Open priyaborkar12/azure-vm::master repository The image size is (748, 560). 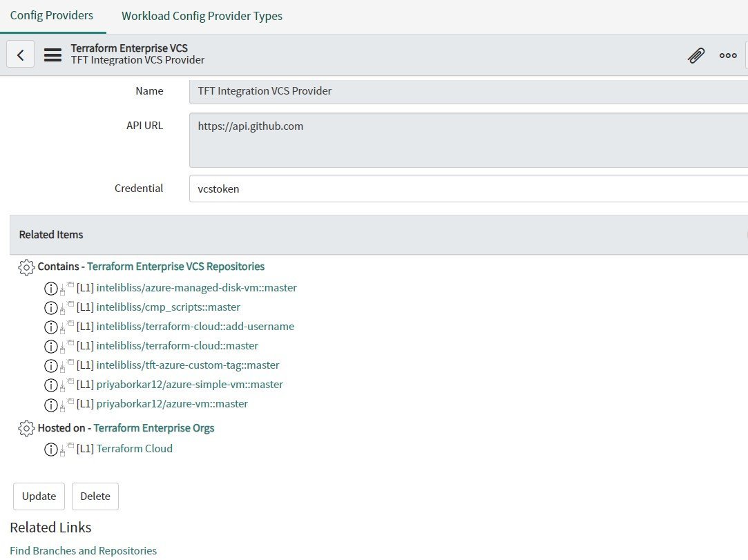172,403
